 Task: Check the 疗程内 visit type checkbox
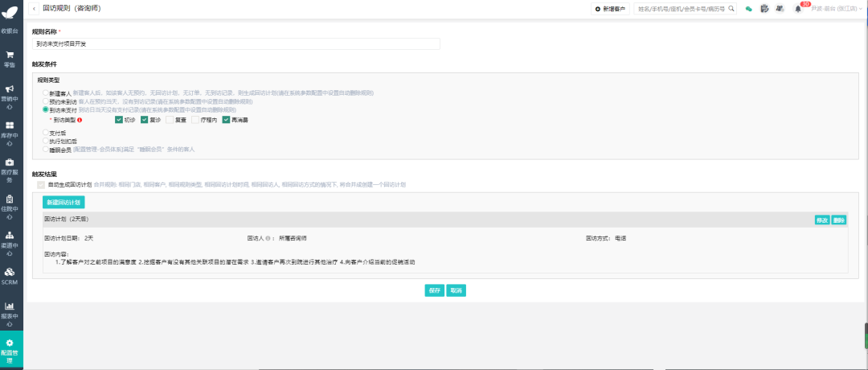(195, 120)
